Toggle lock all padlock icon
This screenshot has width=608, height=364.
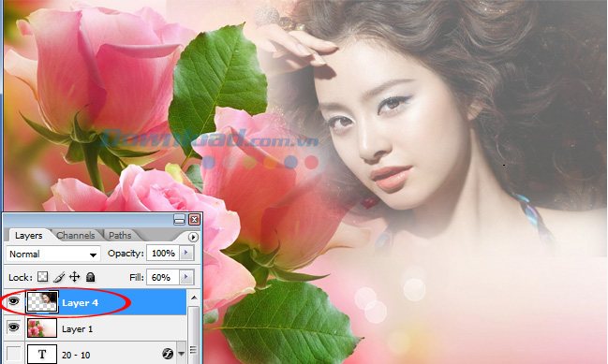point(90,277)
